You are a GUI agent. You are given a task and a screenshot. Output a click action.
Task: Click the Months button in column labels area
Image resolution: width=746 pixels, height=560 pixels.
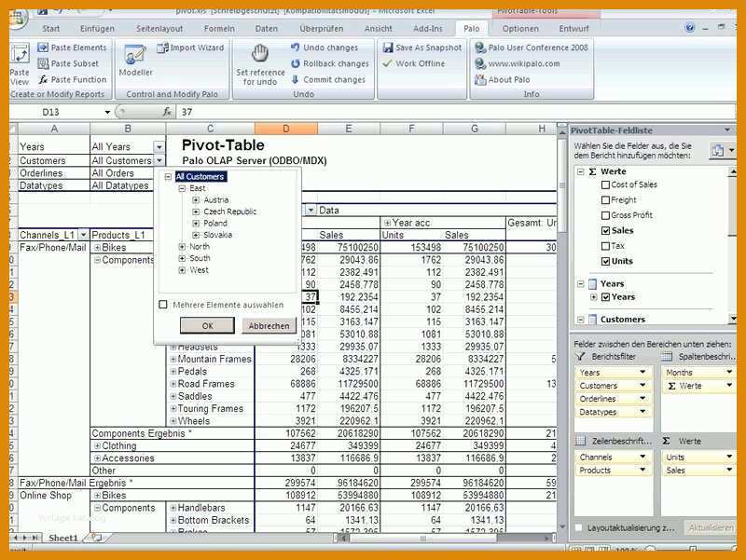(698, 372)
